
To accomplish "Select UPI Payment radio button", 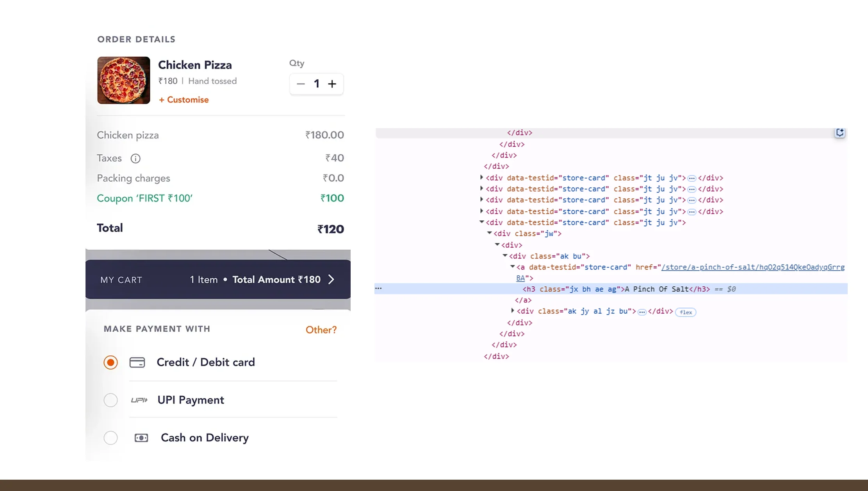I will point(111,400).
